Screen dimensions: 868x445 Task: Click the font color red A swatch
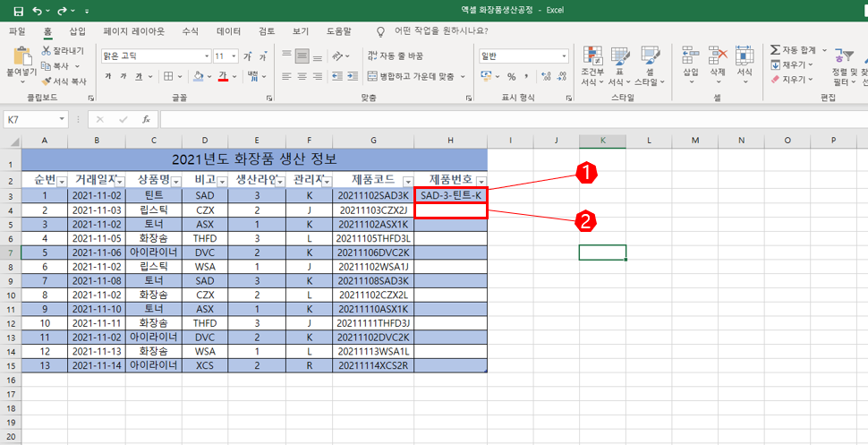[224, 76]
